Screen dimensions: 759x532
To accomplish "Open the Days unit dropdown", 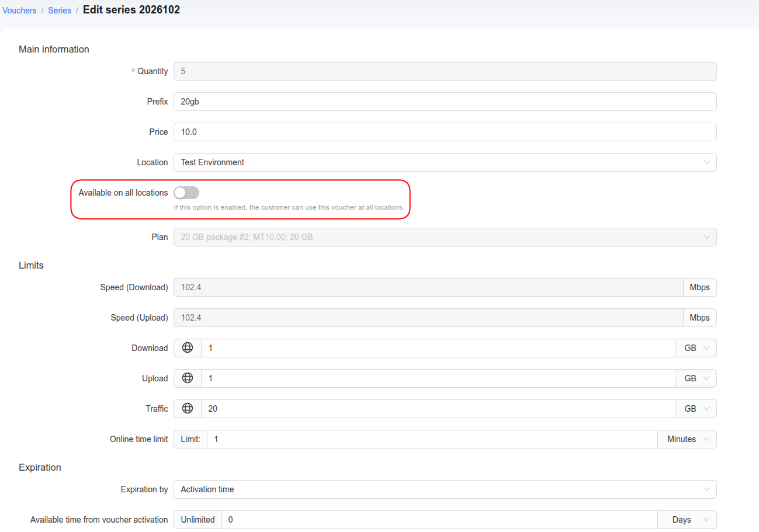I will [688, 520].
